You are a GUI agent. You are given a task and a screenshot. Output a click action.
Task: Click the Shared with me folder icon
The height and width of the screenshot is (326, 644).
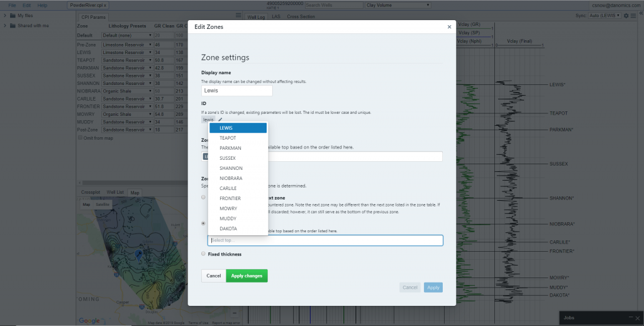(13, 25)
